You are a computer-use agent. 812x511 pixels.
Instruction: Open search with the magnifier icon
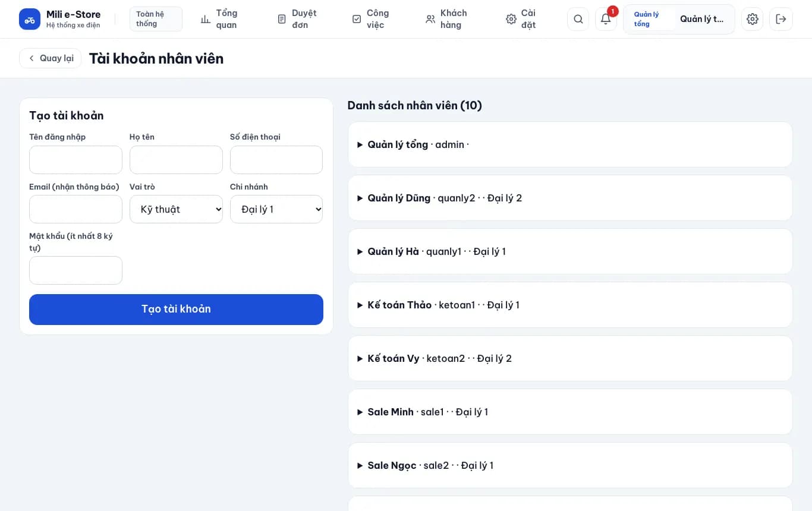click(578, 19)
